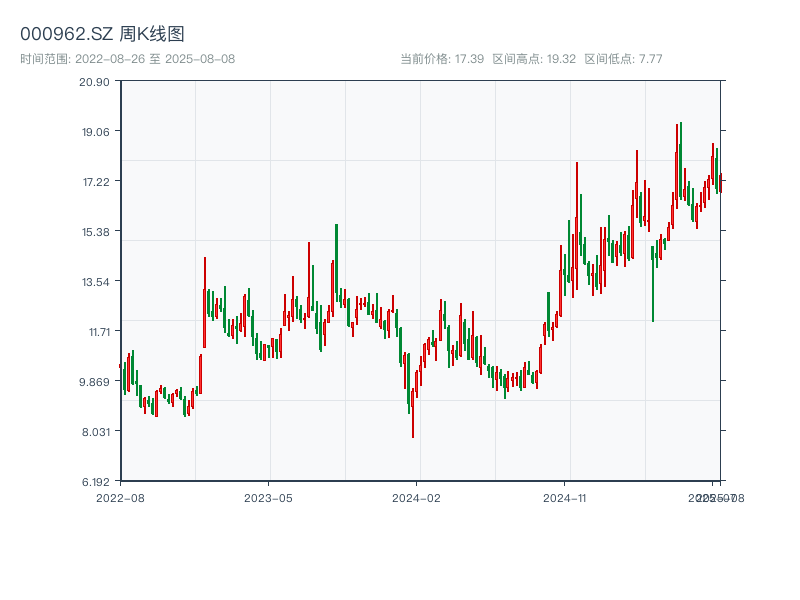The height and width of the screenshot is (600, 800).
Task: Click the y-axis value 19.06
Action: 96,132
